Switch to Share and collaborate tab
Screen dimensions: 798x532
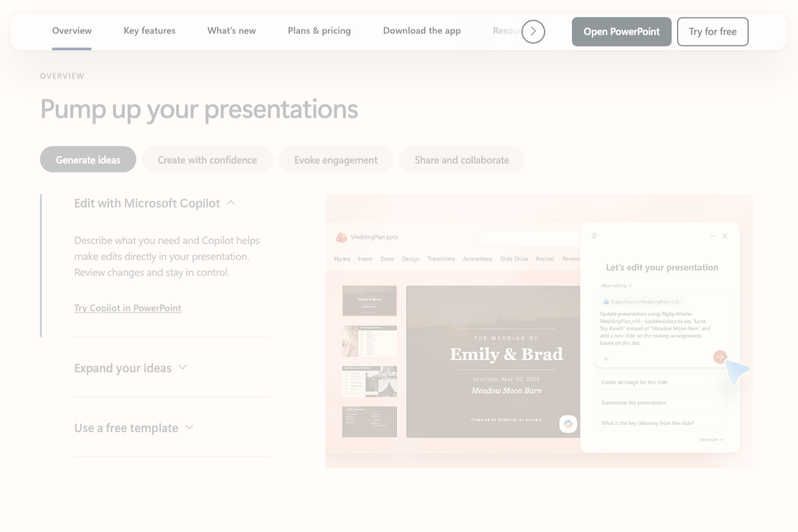point(462,160)
